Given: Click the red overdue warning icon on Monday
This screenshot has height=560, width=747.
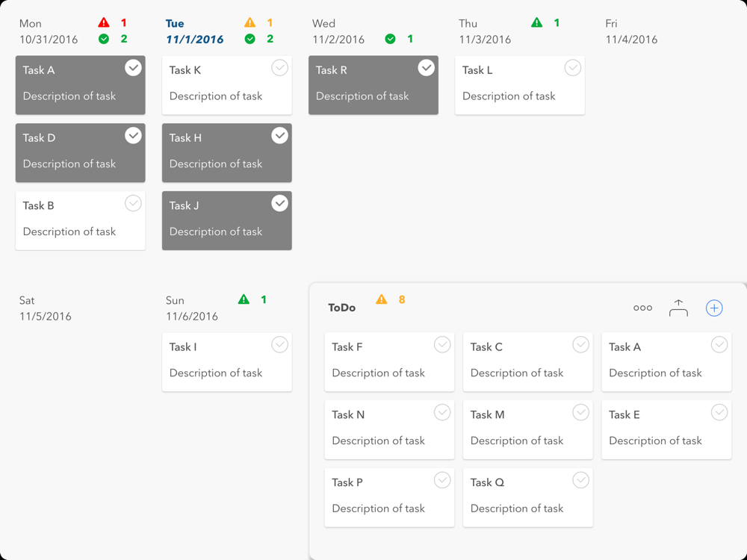Looking at the screenshot, I should (104, 23).
